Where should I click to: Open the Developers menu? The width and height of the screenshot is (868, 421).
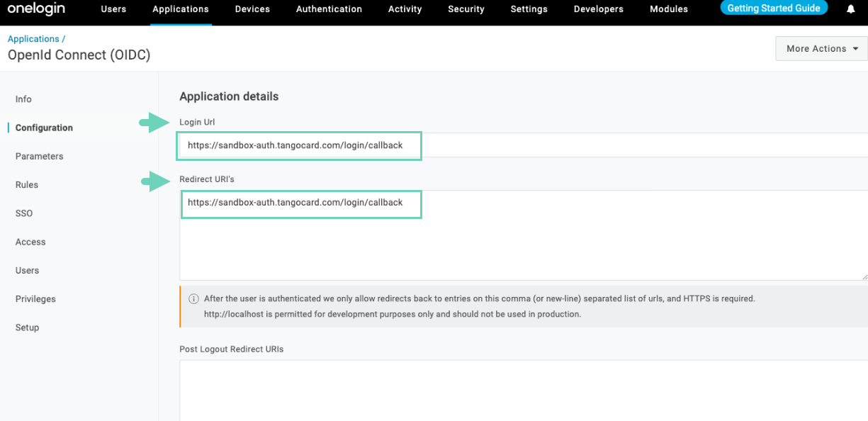tap(599, 9)
